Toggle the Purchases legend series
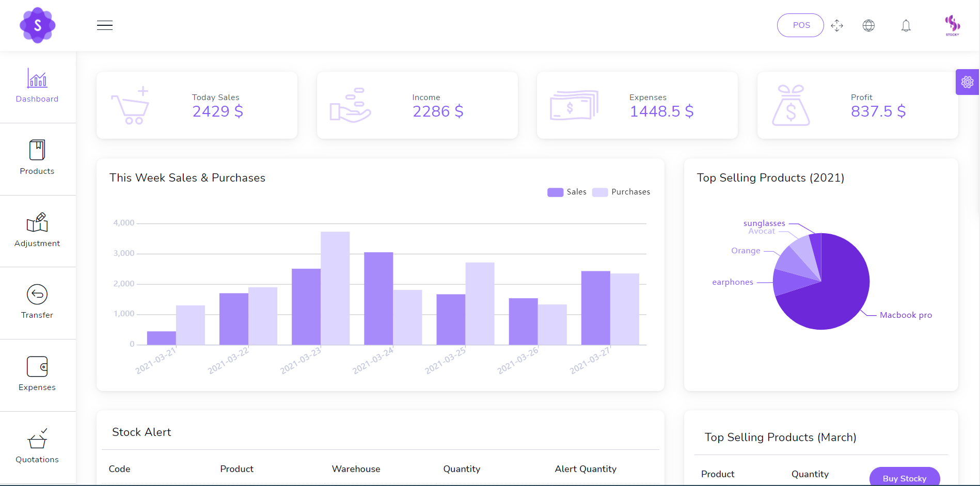The height and width of the screenshot is (486, 980). (622, 192)
